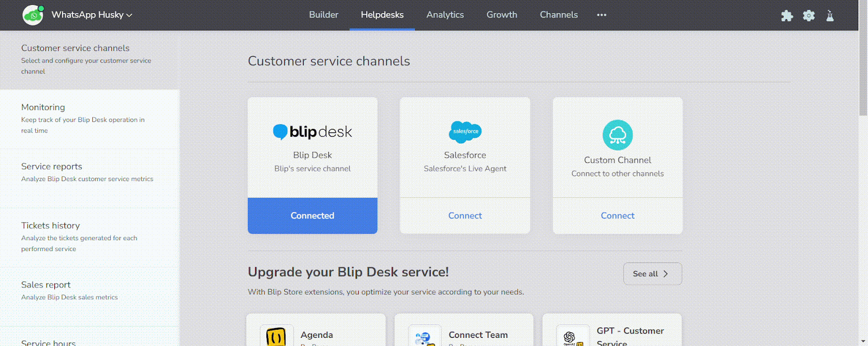Open Service reports in the sidebar

[x=90, y=178]
